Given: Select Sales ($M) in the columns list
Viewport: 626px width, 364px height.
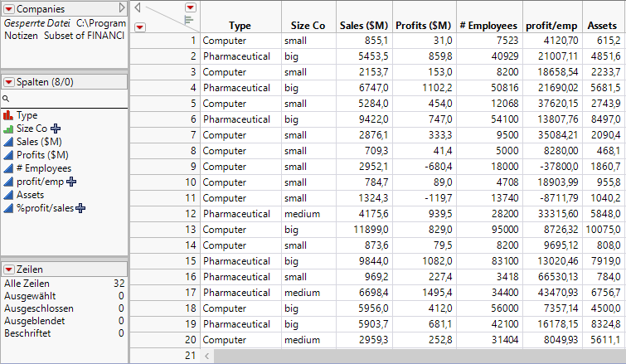Looking at the screenshot, I should click(x=39, y=142).
